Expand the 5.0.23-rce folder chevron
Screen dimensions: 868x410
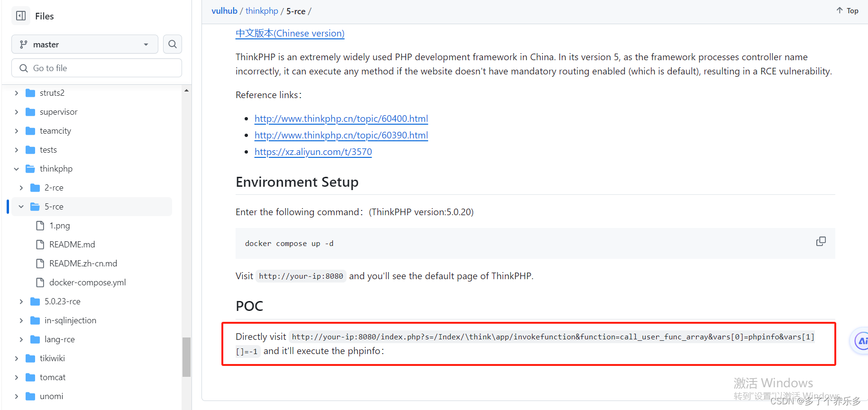21,301
